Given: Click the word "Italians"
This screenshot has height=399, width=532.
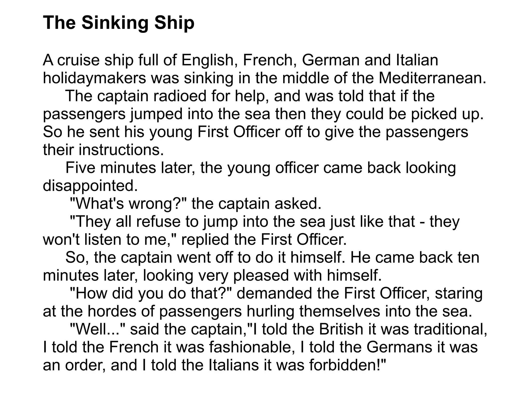Looking at the screenshot, I should [x=234, y=365].
